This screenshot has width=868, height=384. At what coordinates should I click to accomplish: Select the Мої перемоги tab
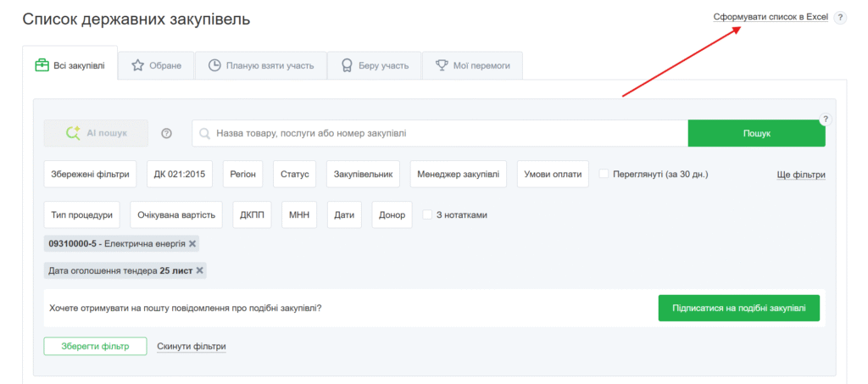474,65
